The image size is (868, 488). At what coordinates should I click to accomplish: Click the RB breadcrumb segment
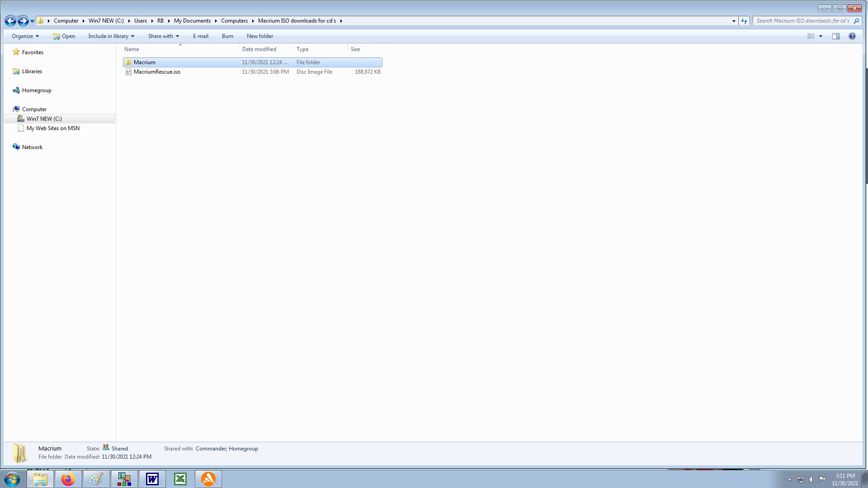click(x=160, y=21)
